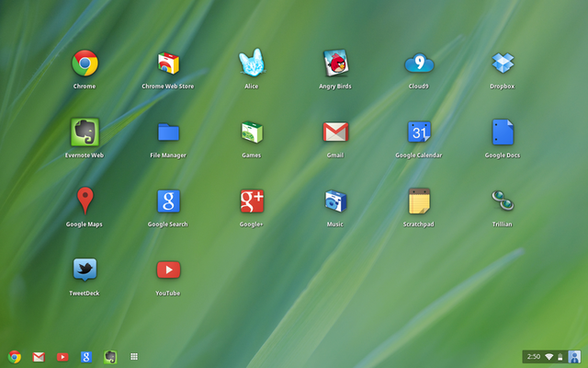Click the Google Search shortcut in the shelf
The height and width of the screenshot is (368, 588).
[x=86, y=357]
